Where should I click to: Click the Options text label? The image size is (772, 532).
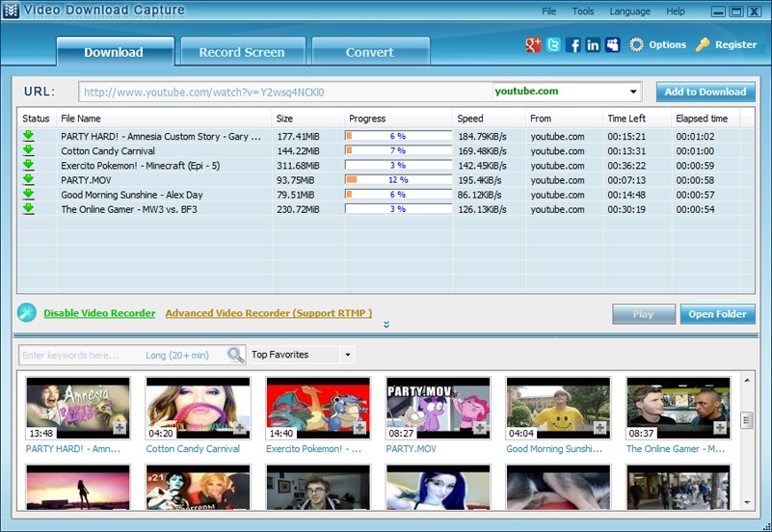(667, 44)
